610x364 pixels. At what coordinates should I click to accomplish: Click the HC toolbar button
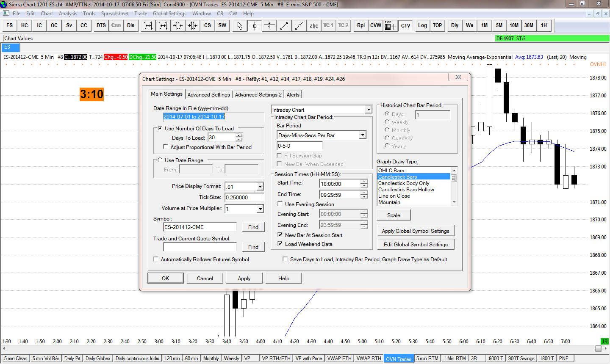[x=25, y=25]
